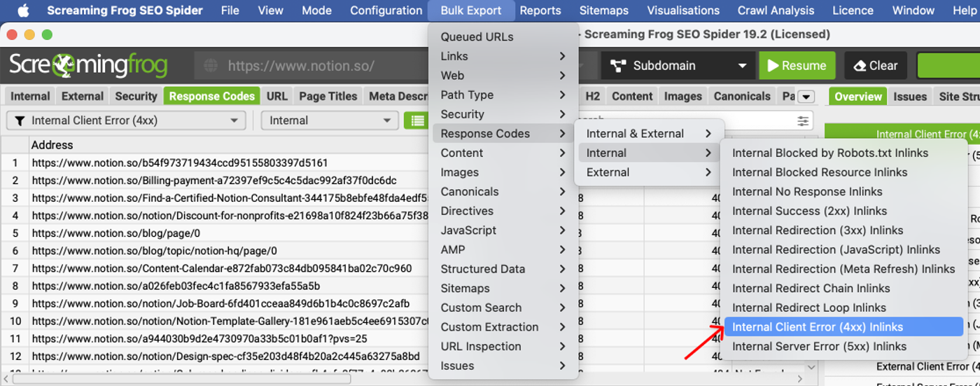Open the Internal Client Error filter dropdown

pos(126,120)
